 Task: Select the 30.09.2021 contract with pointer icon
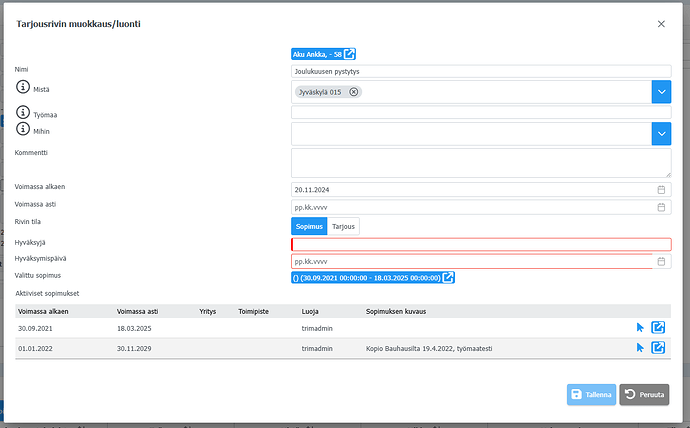coord(640,327)
